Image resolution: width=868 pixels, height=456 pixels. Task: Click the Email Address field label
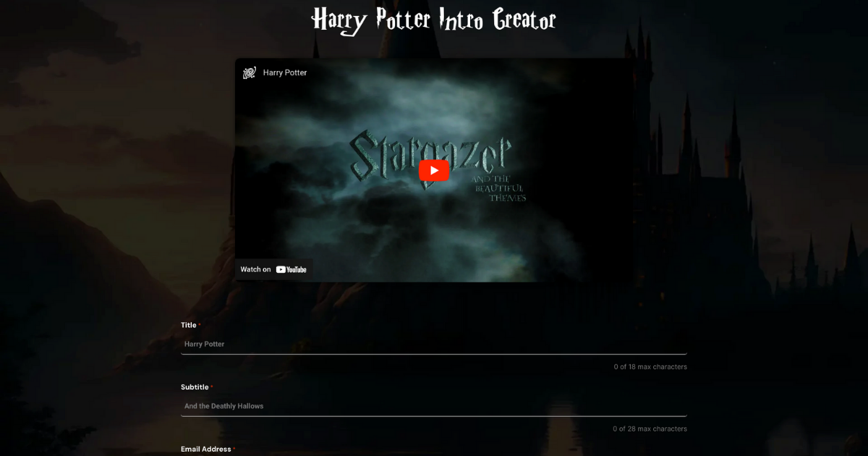tap(208, 449)
